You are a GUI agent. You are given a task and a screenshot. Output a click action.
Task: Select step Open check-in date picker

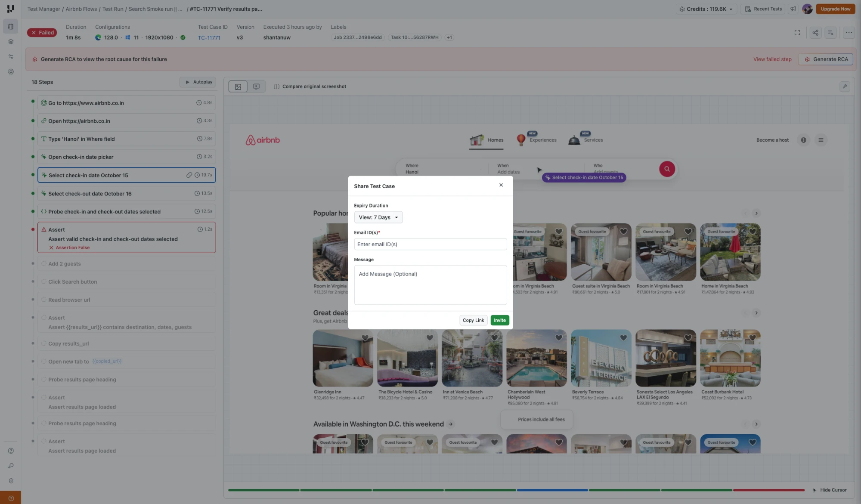pos(127,157)
